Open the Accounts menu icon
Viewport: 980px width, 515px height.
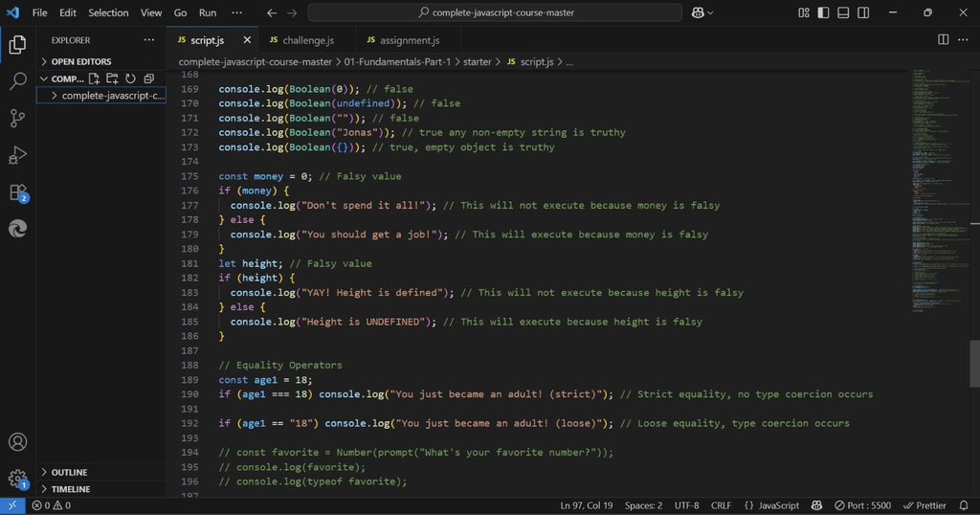(x=17, y=442)
